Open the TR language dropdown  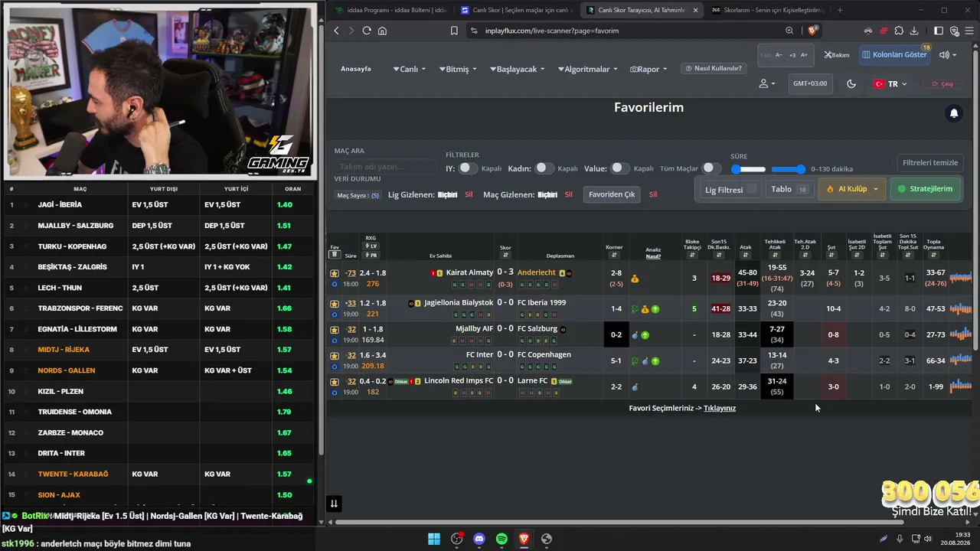[890, 84]
